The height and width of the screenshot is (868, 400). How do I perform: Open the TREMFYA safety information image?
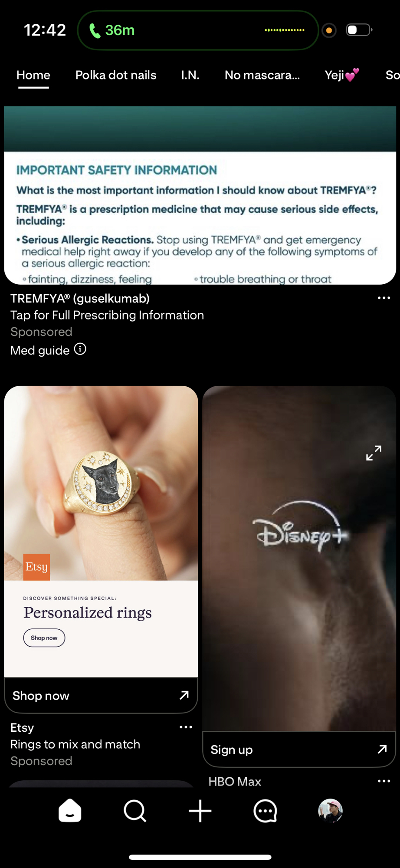click(200, 195)
